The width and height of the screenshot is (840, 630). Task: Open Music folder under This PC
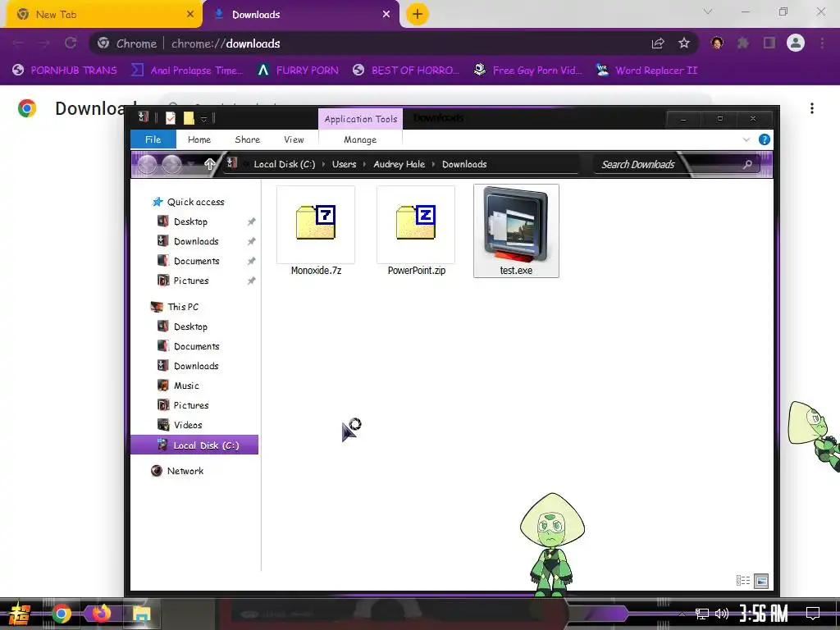coord(186,386)
